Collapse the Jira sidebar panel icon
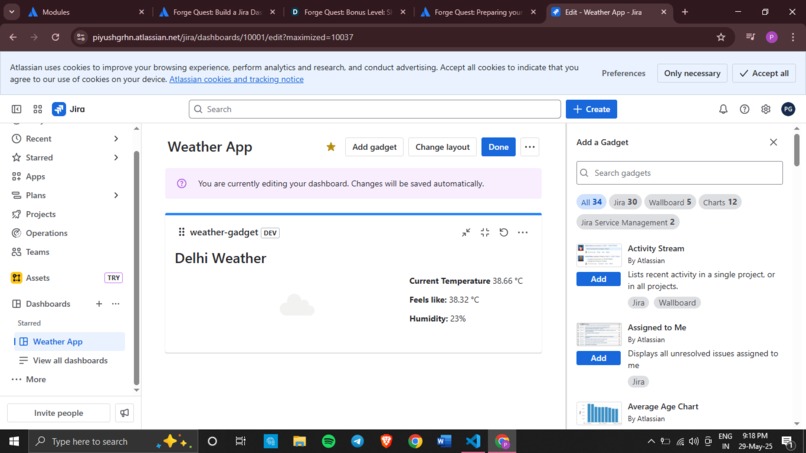The height and width of the screenshot is (453, 806). pos(16,109)
